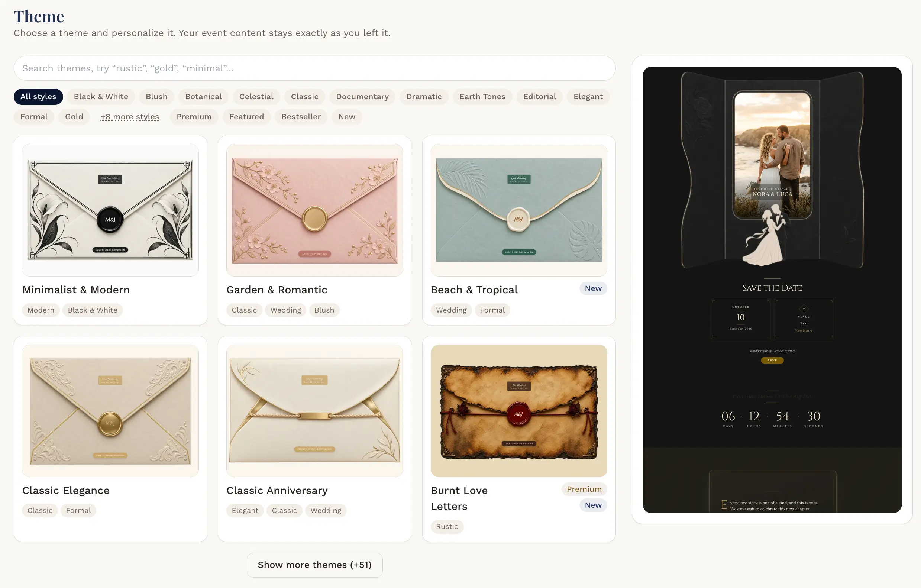The image size is (921, 588).
Task: Choose the Celestial style filter
Action: (x=256, y=96)
